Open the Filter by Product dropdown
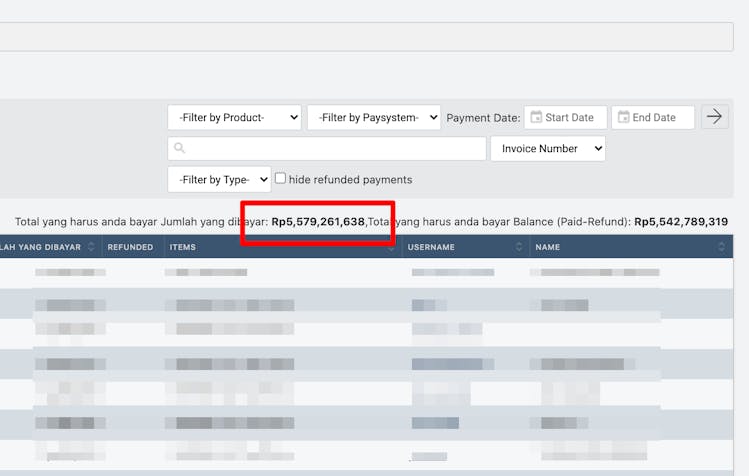This screenshot has height=476, width=749. pos(234,117)
